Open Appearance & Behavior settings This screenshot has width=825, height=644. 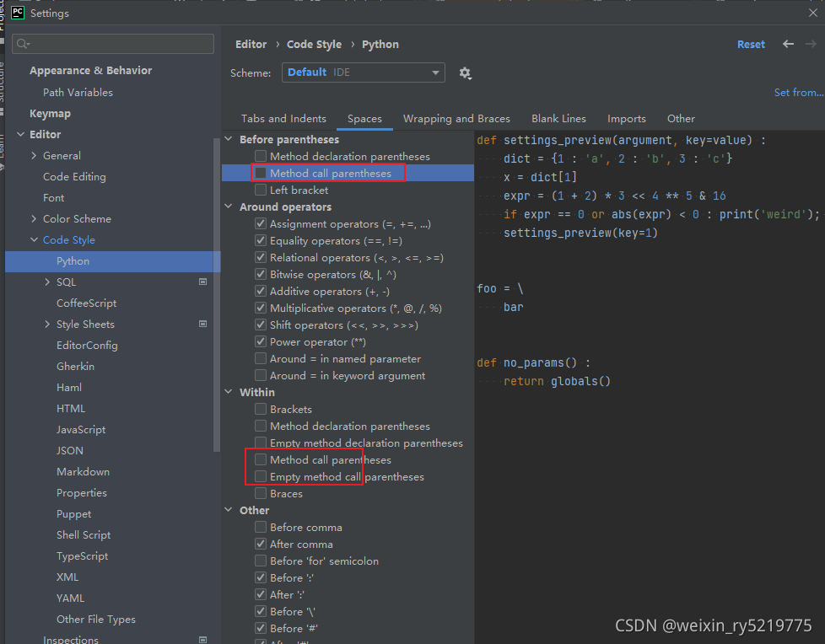pyautogui.click(x=90, y=71)
